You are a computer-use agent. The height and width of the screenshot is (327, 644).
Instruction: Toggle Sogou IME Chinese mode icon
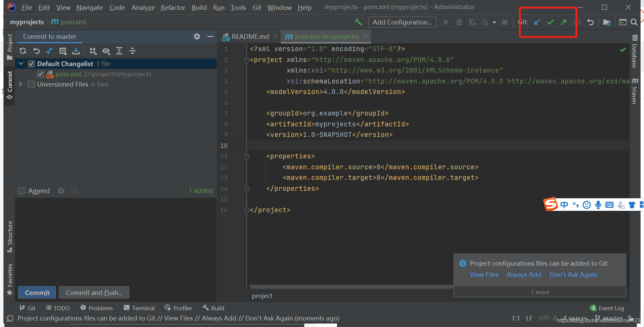[564, 205]
